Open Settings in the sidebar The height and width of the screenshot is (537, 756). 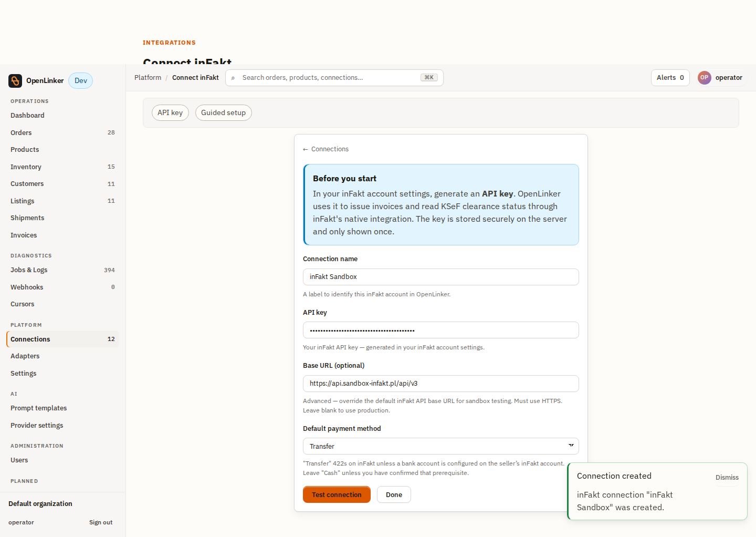pyautogui.click(x=62, y=373)
